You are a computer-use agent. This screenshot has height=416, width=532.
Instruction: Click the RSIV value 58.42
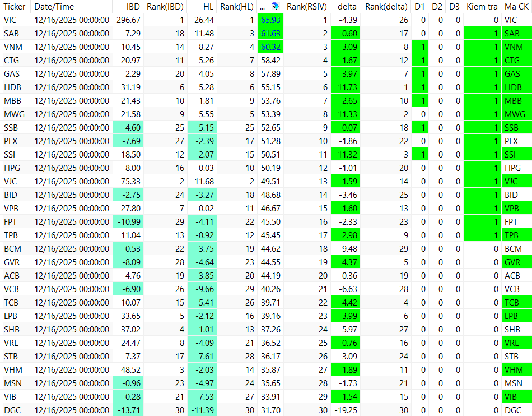click(270, 61)
